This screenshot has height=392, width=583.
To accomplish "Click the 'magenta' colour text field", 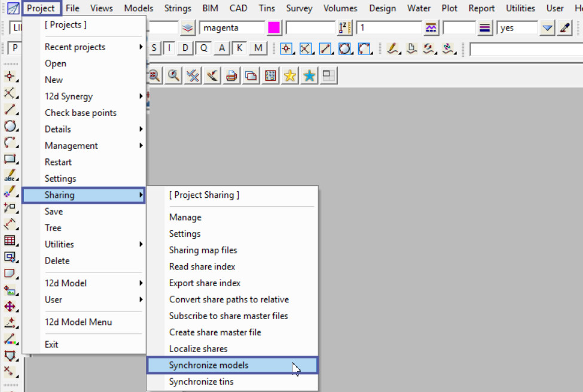I will (232, 28).
